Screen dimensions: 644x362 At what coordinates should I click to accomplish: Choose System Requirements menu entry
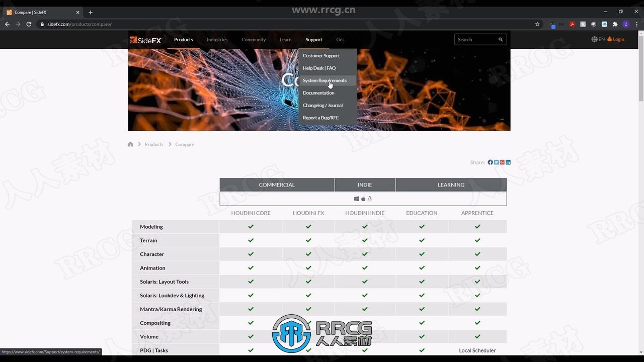coord(328,80)
